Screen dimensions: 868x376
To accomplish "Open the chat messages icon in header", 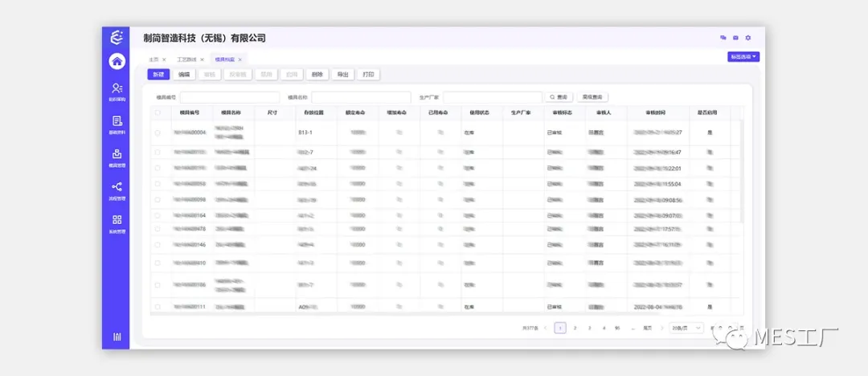I will tap(723, 38).
